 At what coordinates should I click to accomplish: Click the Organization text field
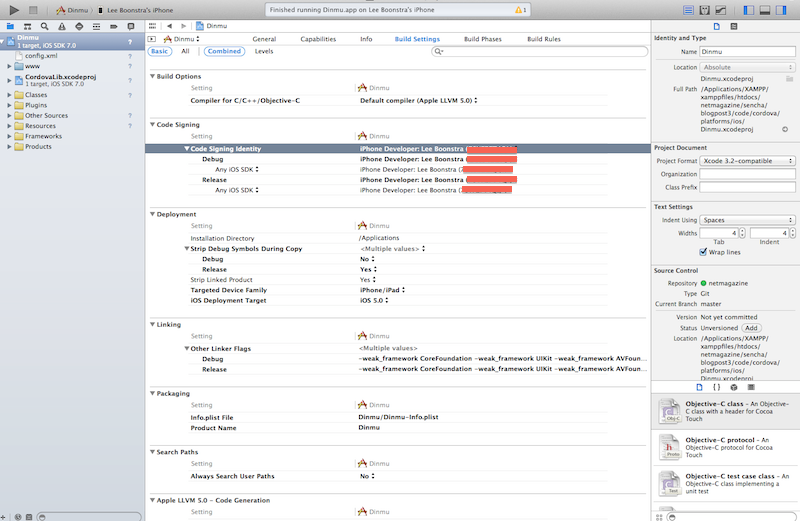747,174
